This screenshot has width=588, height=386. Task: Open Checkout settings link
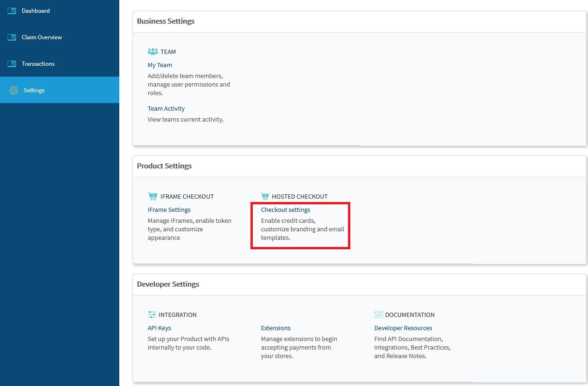pos(285,210)
